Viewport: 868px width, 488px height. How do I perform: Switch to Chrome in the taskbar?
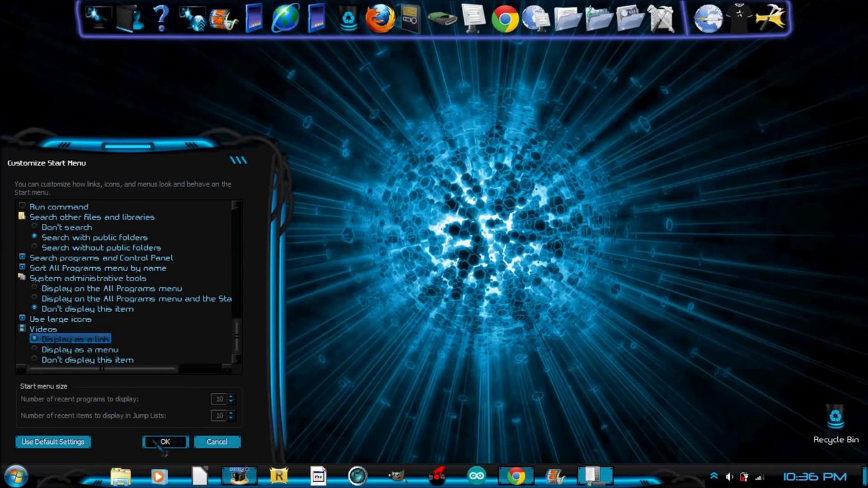(516, 476)
